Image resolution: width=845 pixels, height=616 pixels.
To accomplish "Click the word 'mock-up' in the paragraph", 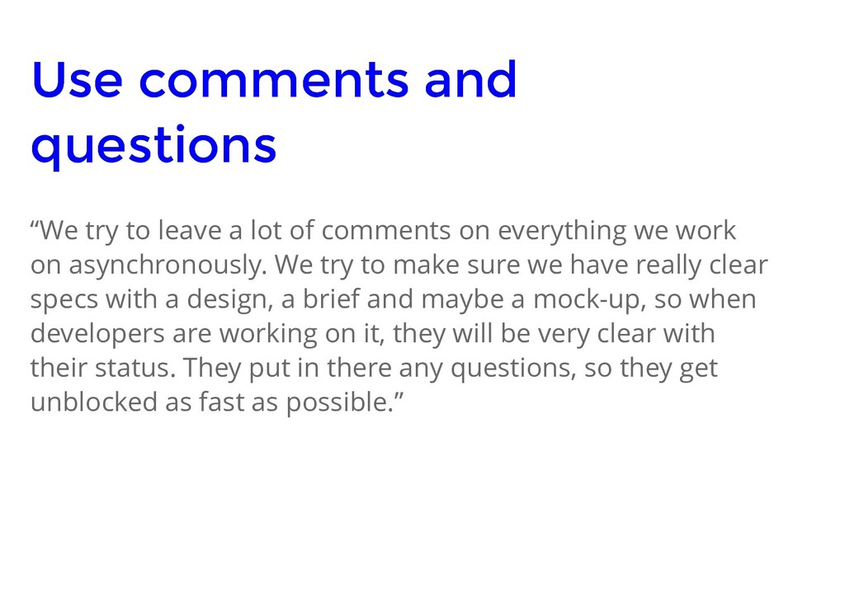I will [589, 300].
